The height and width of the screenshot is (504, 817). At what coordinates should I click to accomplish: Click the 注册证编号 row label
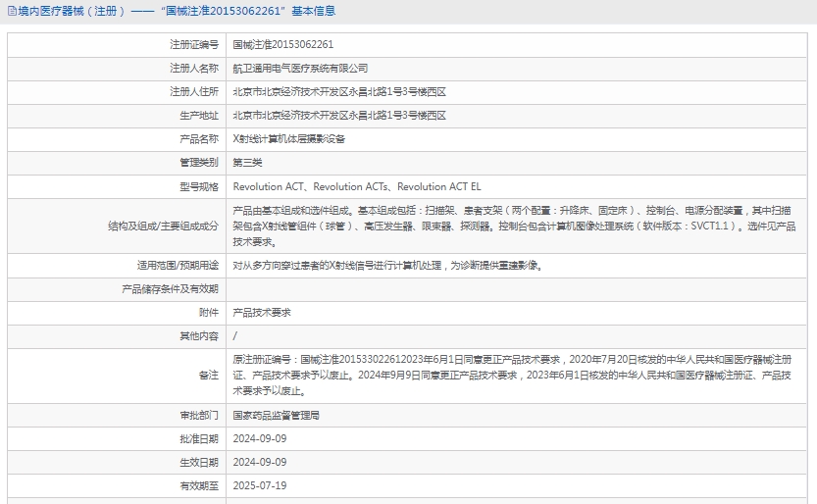pos(193,45)
